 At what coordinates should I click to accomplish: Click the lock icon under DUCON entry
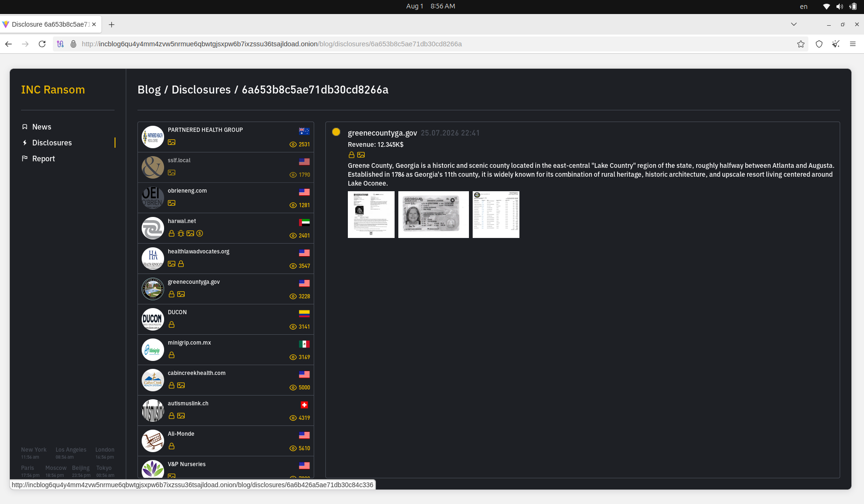pos(172,324)
